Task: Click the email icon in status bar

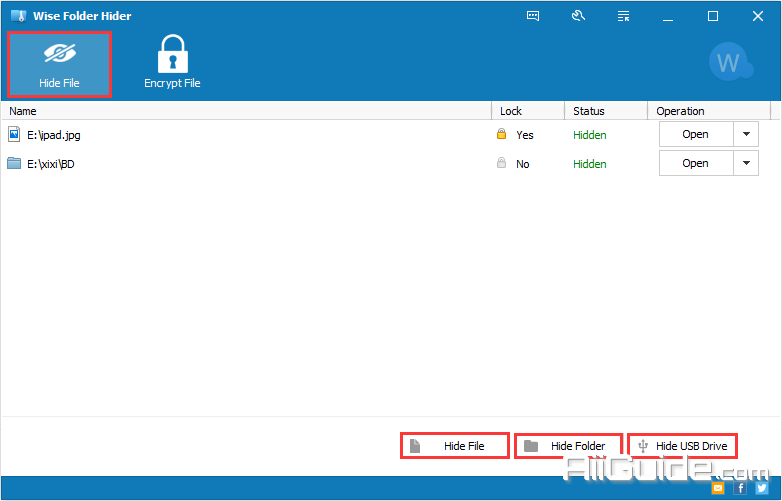Action: (718, 488)
